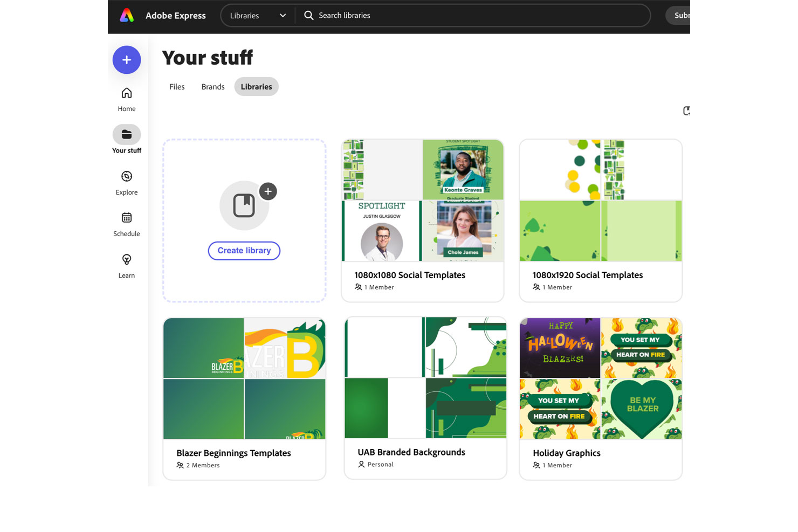The height and width of the screenshot is (532, 798).
Task: Select the Libraries tab
Action: (256, 86)
